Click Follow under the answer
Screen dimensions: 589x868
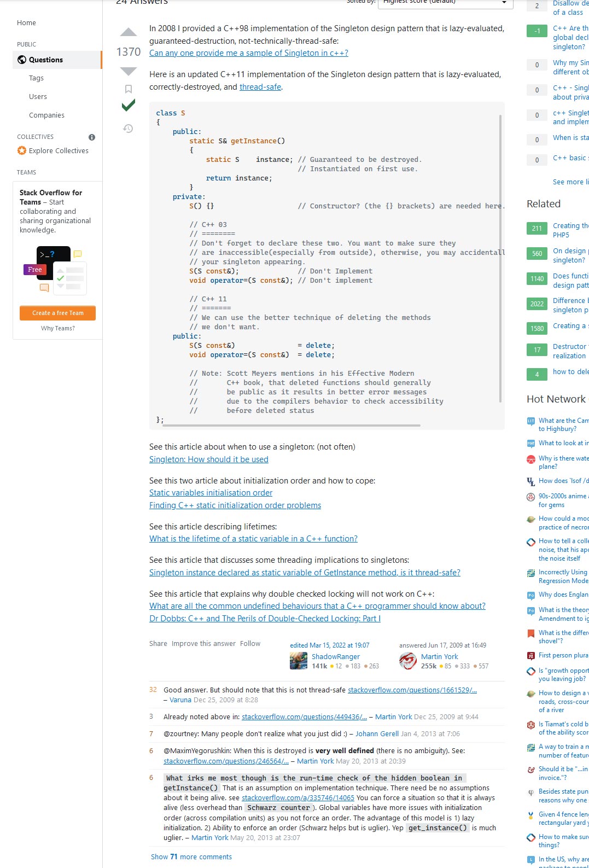coord(250,644)
